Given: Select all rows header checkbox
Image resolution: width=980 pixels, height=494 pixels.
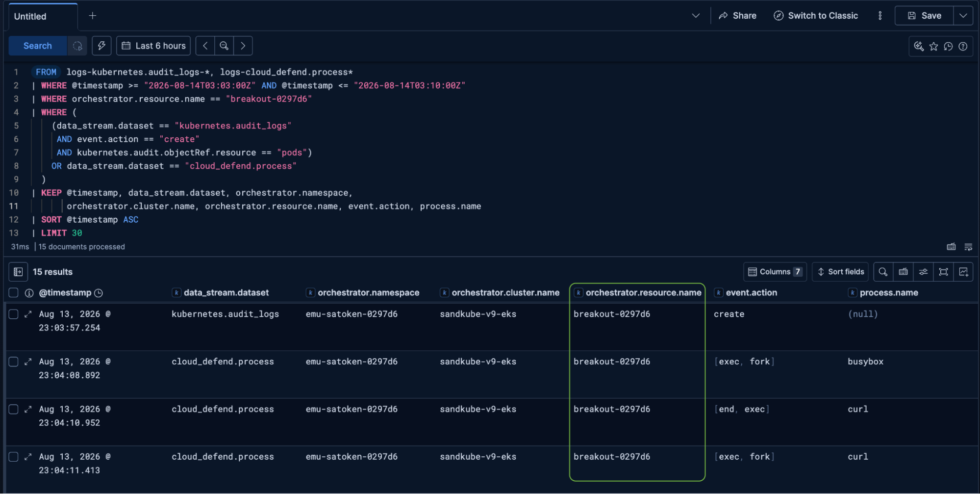Looking at the screenshot, I should point(14,293).
